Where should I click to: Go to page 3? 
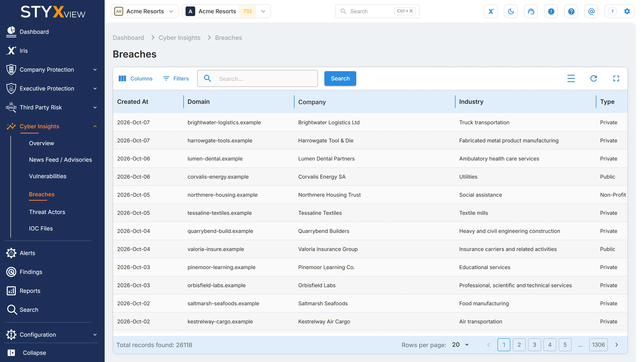point(534,345)
